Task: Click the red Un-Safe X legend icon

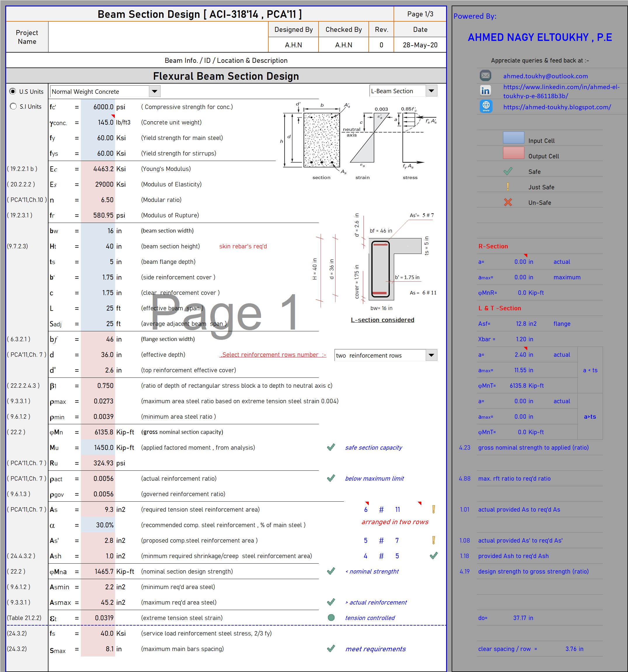Action: pos(508,202)
